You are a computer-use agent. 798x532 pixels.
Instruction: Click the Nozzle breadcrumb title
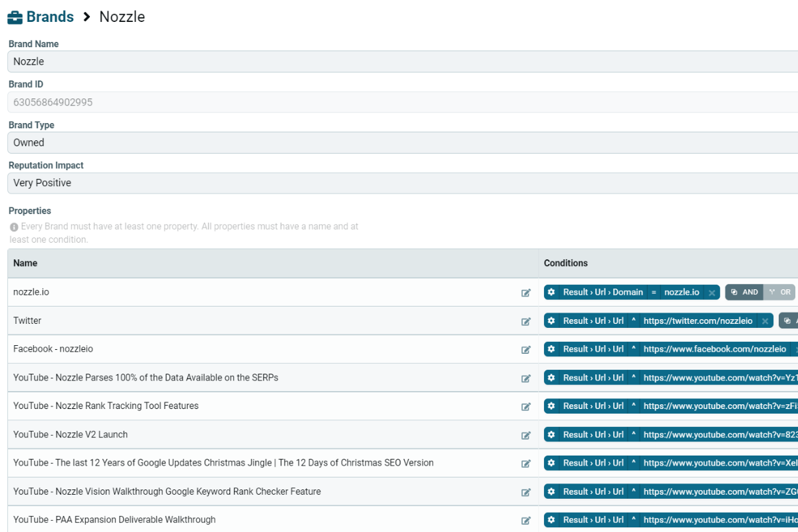coord(122,17)
